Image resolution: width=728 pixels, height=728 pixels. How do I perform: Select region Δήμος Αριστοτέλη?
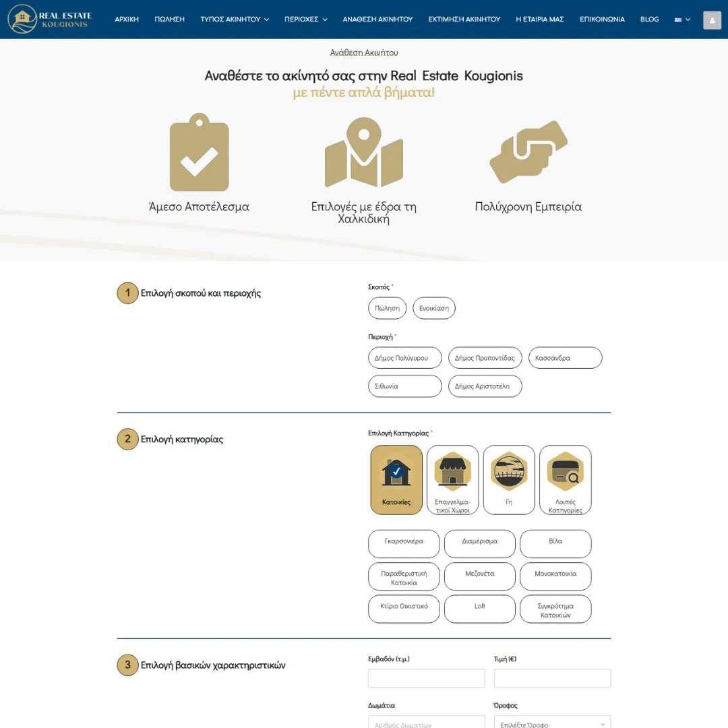click(485, 386)
